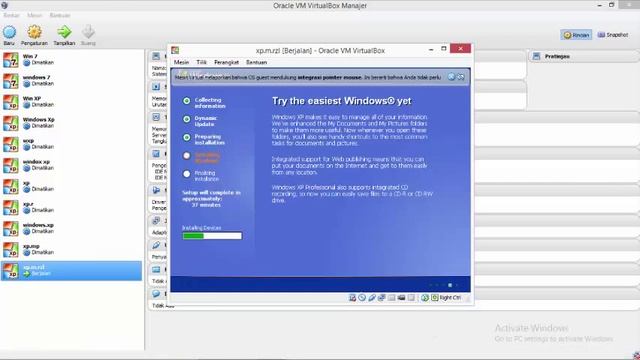The height and width of the screenshot is (360, 640).
Task: Select the Win 7 virtual machine
Action: tap(71, 60)
